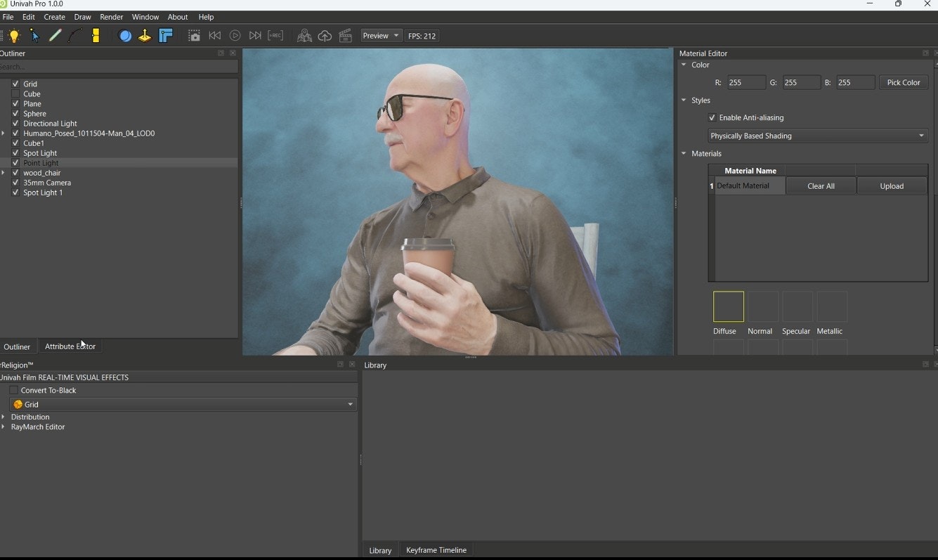Click the REC record button
This screenshot has height=560, width=938.
tap(275, 36)
